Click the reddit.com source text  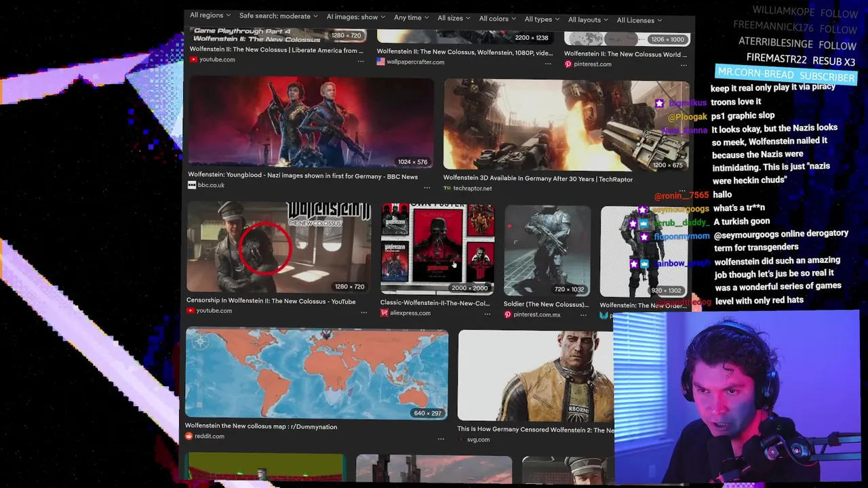[x=210, y=436]
